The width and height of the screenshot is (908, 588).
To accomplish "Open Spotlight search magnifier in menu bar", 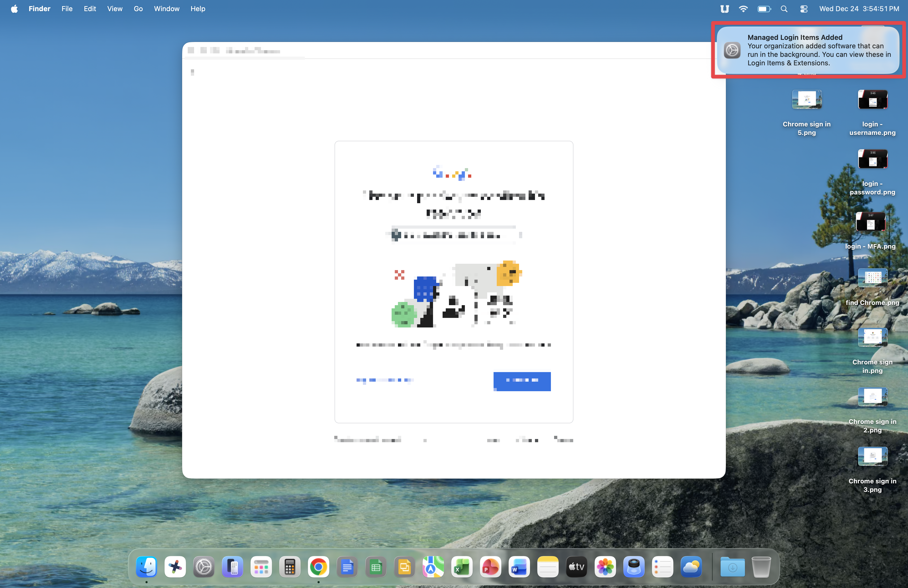I will point(784,9).
